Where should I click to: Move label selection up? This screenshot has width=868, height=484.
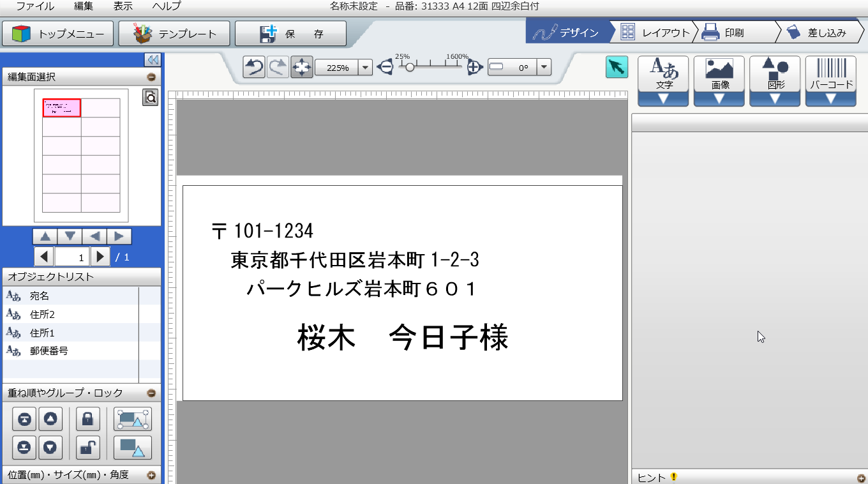[45, 236]
